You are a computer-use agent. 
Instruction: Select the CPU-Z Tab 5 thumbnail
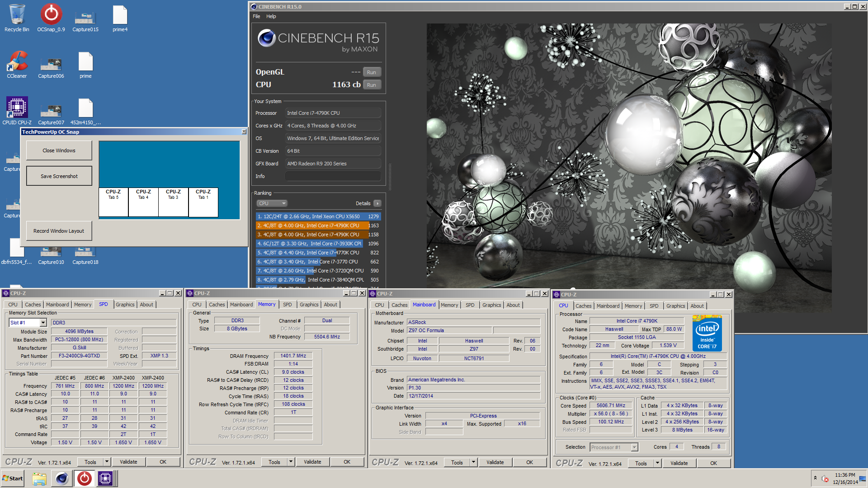[x=113, y=202]
